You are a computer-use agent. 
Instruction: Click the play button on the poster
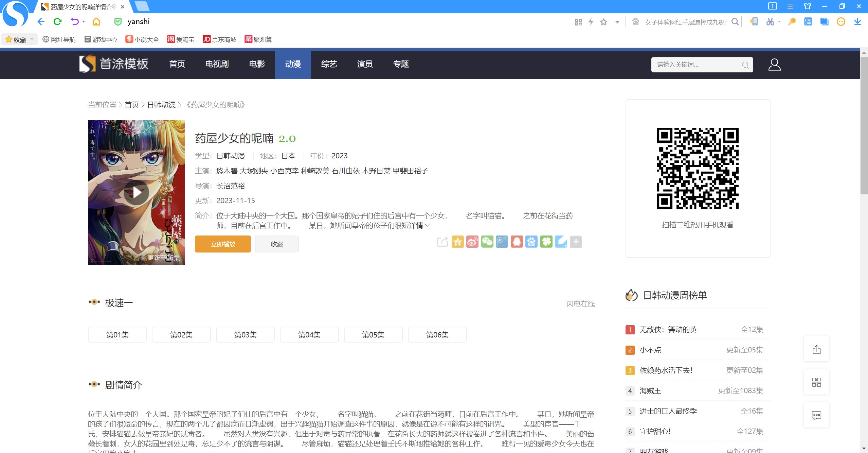[x=136, y=193]
